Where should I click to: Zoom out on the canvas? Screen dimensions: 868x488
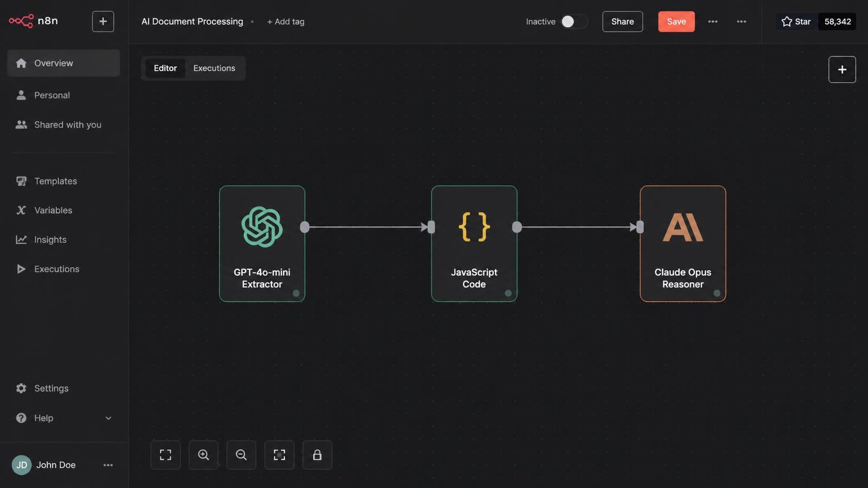[241, 455]
